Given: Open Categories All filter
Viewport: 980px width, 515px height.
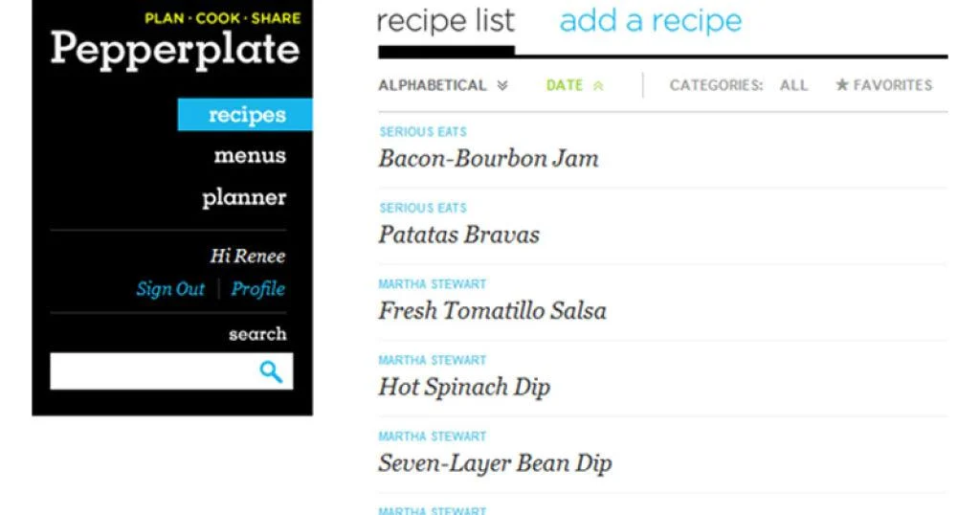Looking at the screenshot, I should 793,85.
